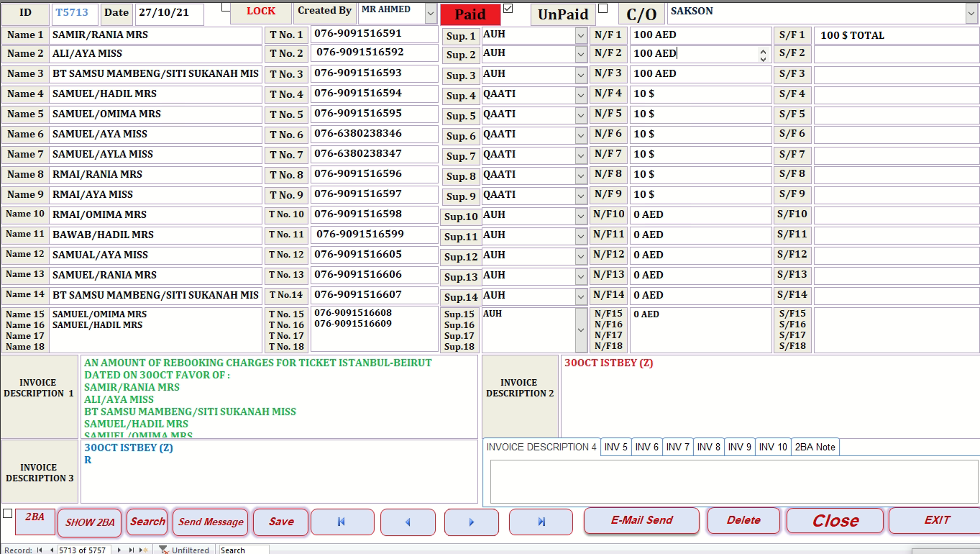The width and height of the screenshot is (980, 554).
Task: Click next record icon in status bar
Action: 119,549
